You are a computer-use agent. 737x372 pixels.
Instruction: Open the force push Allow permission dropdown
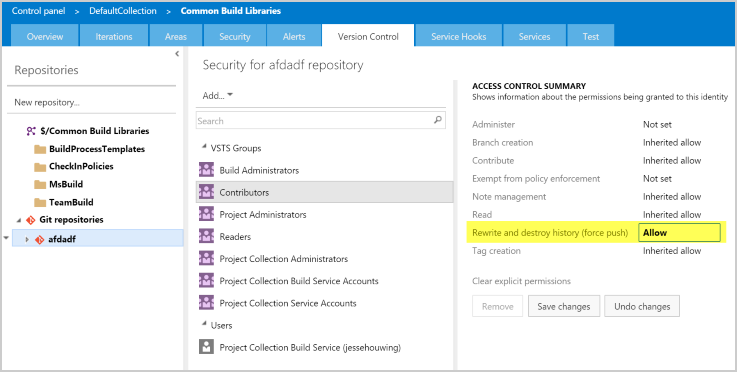click(x=679, y=232)
